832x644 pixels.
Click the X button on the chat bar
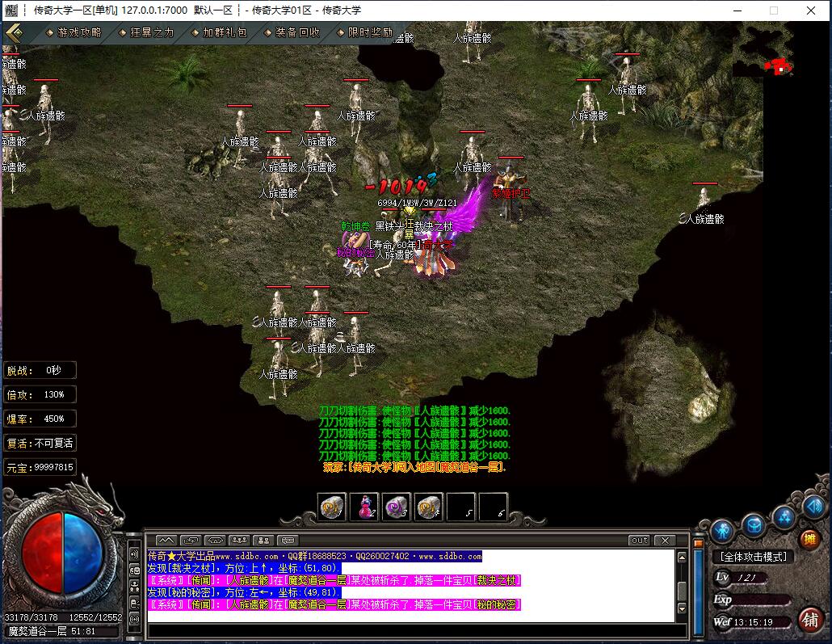point(665,540)
